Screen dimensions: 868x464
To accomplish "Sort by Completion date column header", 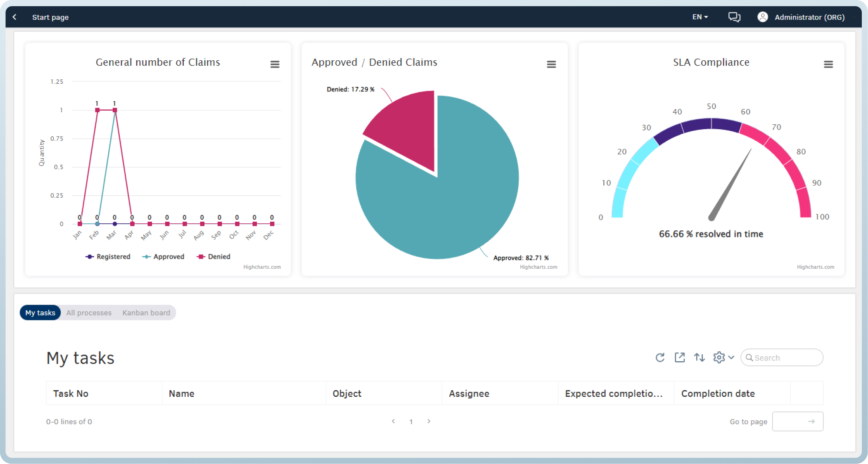I will coord(732,393).
